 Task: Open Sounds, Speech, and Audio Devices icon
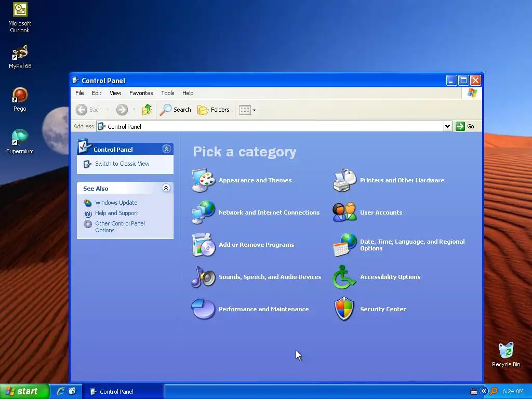pos(203,277)
